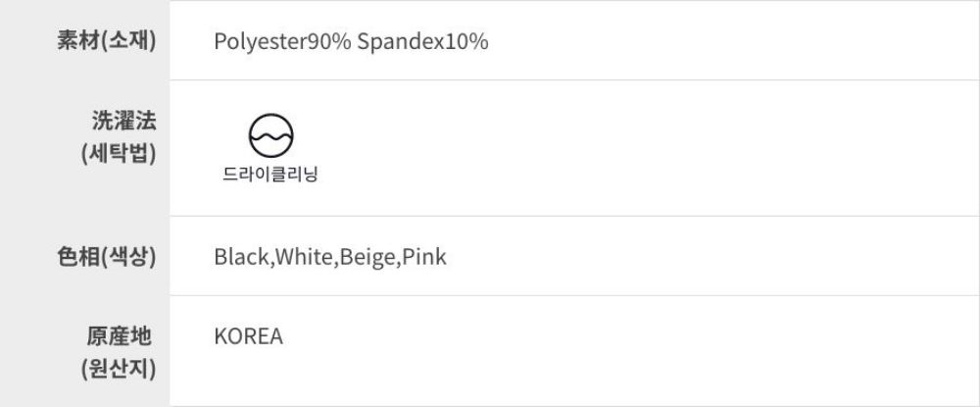The height and width of the screenshot is (407, 980).
Task: Click the (원산지) sub-label
Action: click(x=118, y=369)
